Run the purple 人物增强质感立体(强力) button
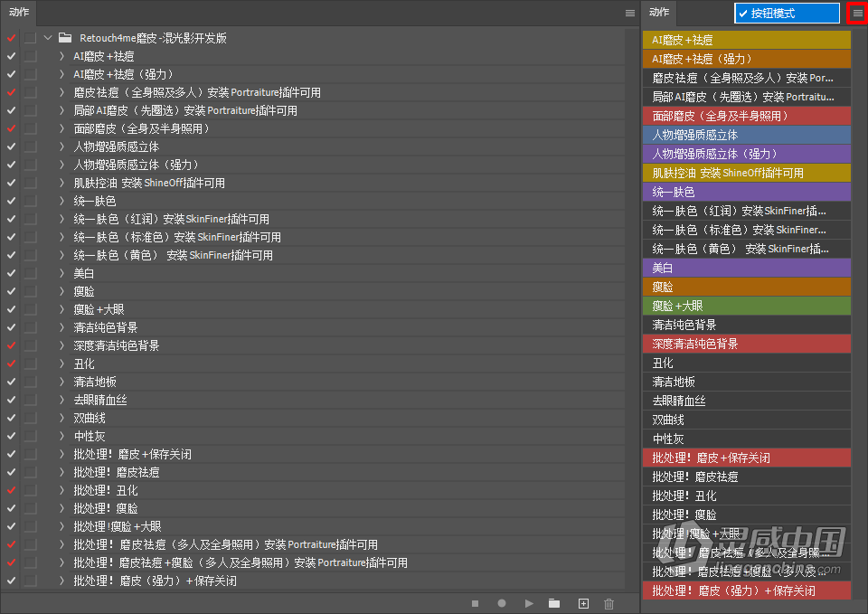The height and width of the screenshot is (614, 868). click(x=747, y=154)
